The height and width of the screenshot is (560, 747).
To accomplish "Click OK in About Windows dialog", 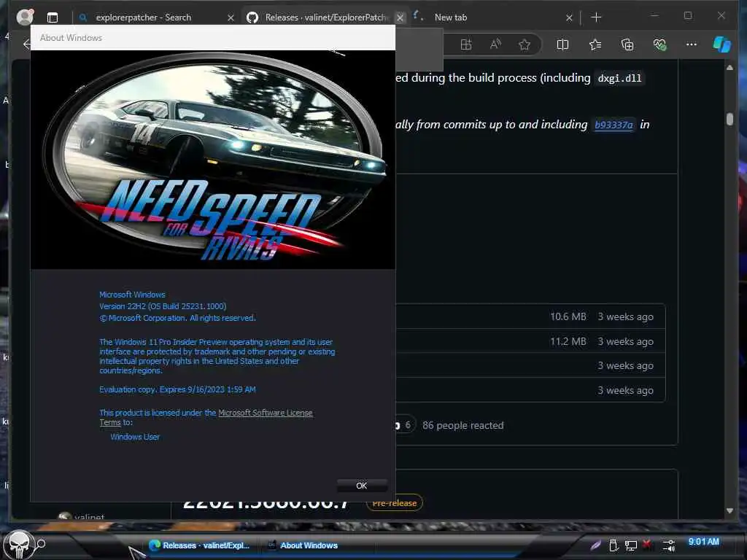I will [x=362, y=485].
